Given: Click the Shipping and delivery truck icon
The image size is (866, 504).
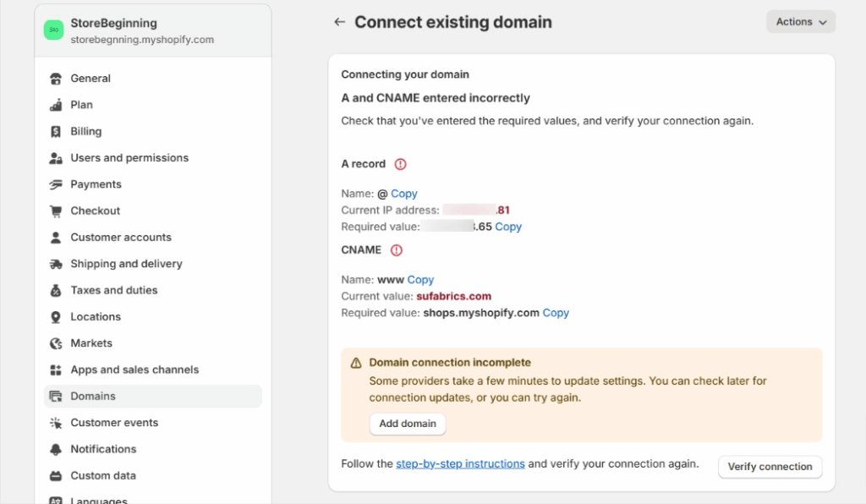Looking at the screenshot, I should pyautogui.click(x=56, y=264).
